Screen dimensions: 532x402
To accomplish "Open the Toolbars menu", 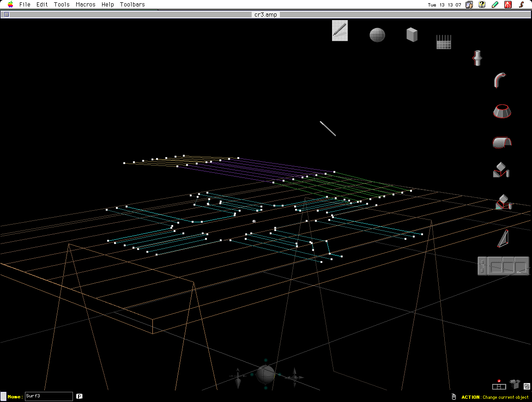I will click(132, 5).
